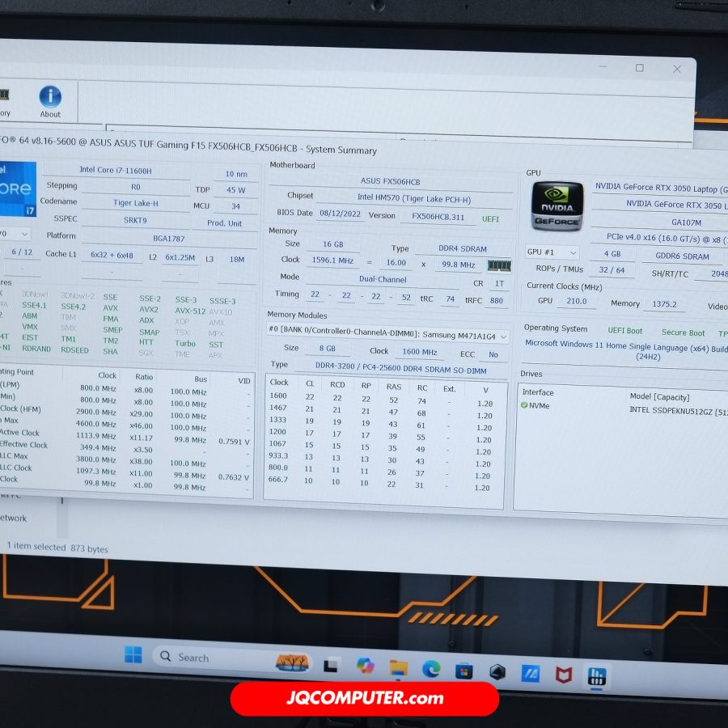Select the BIOS version FX506HCB.311
The height and width of the screenshot is (728, 728).
[x=438, y=217]
